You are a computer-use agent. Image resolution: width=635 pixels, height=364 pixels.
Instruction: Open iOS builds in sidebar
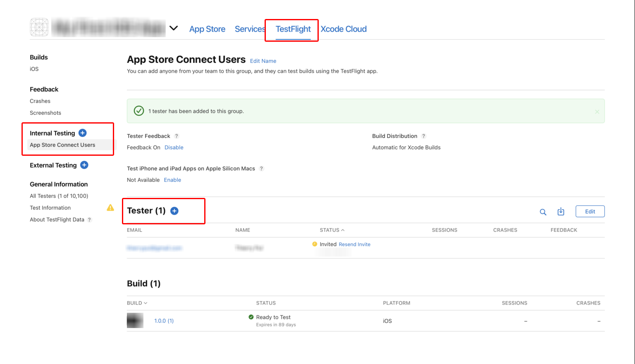pos(34,69)
